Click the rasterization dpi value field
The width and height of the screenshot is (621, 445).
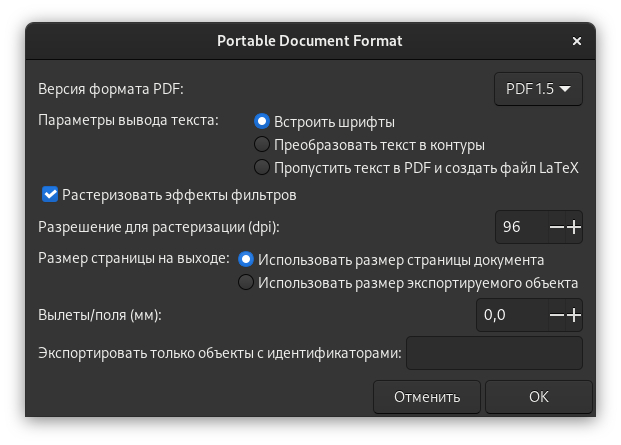(x=520, y=227)
